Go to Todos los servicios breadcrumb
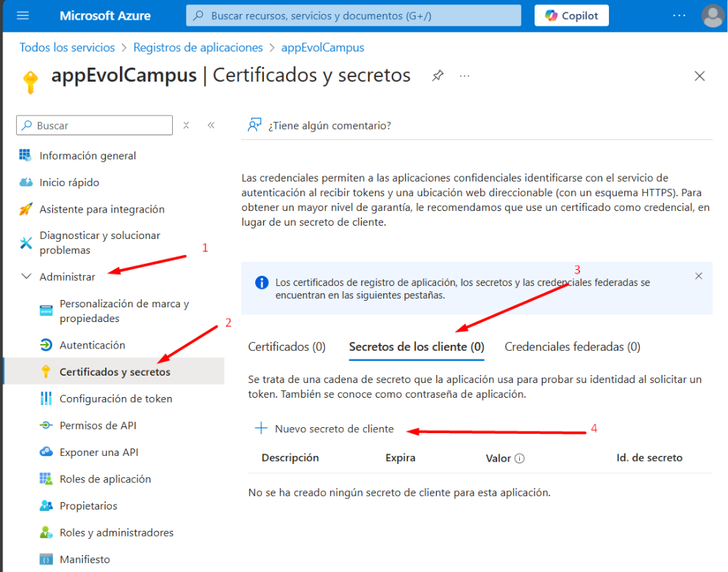This screenshot has height=572, width=728. point(67,47)
